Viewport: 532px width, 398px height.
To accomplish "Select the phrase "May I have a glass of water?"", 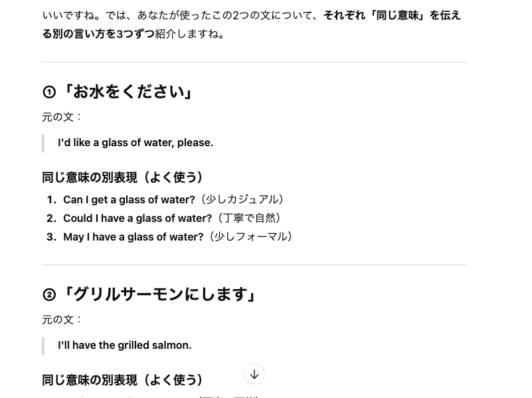I will click(133, 237).
